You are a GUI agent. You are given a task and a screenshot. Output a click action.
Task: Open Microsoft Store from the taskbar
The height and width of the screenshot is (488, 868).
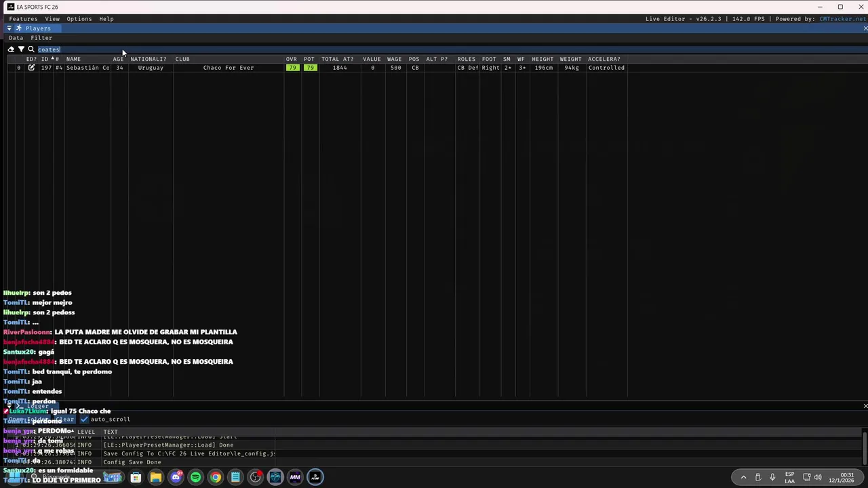tap(136, 477)
